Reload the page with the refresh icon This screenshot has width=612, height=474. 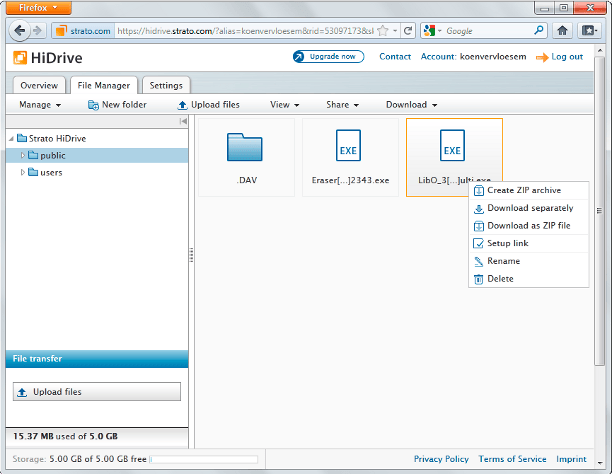click(x=408, y=30)
